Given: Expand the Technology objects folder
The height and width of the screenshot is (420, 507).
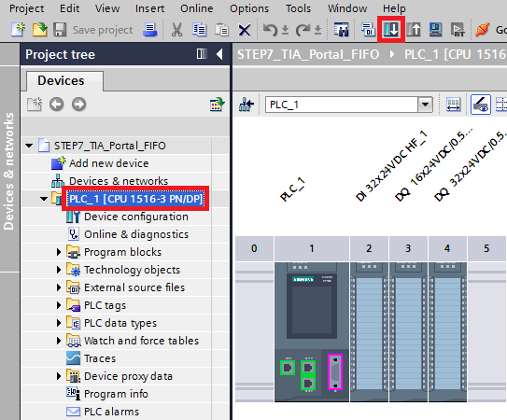Looking at the screenshot, I should click(59, 270).
